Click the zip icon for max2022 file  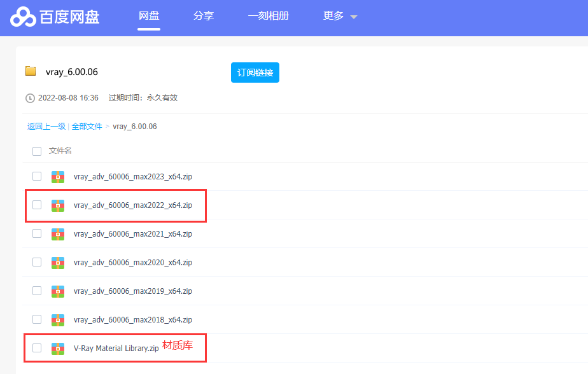(58, 205)
